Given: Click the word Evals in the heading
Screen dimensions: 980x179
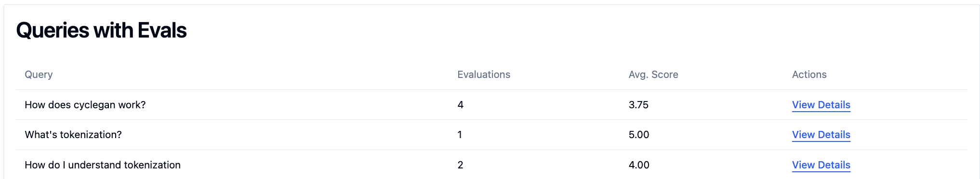Looking at the screenshot, I should point(162,30).
